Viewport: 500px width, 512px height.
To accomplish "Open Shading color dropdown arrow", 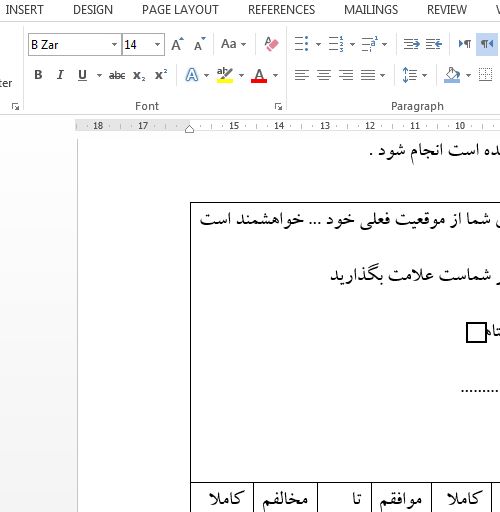I will (x=468, y=75).
